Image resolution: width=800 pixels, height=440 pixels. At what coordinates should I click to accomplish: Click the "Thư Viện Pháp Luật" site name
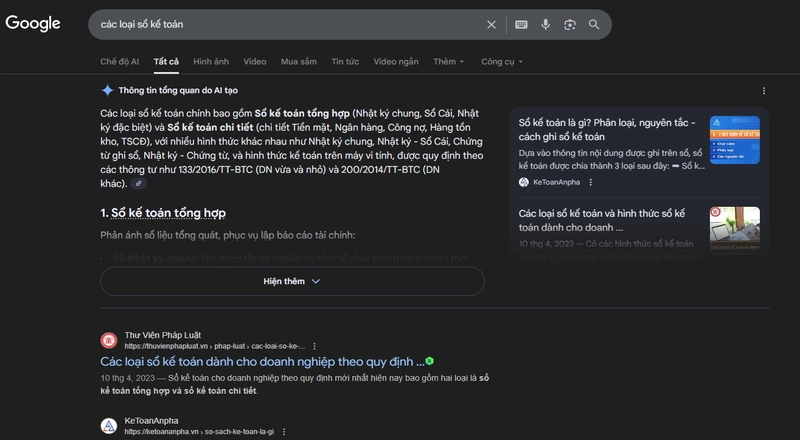[163, 335]
